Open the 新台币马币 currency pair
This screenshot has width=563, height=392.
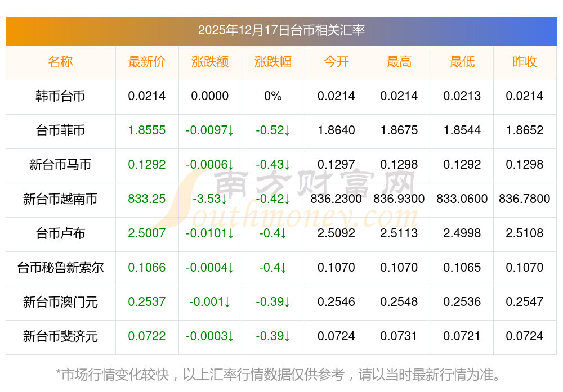pyautogui.click(x=60, y=165)
